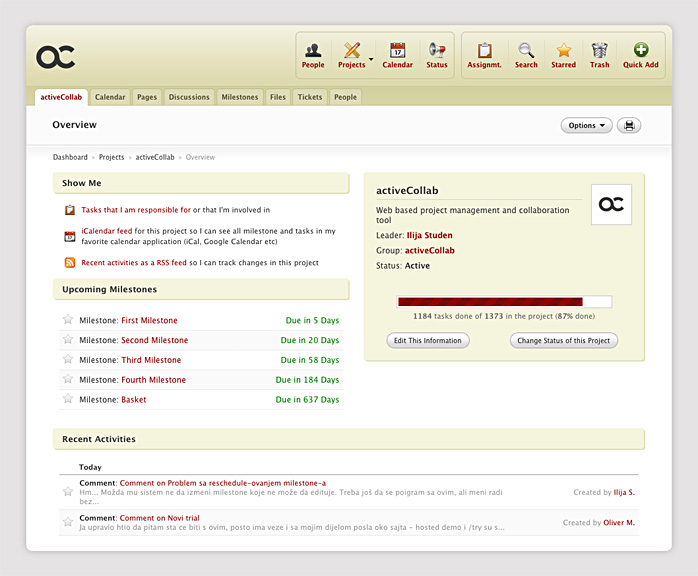The width and height of the screenshot is (698, 576).
Task: Star the Third Milestone
Action: pyautogui.click(x=68, y=359)
